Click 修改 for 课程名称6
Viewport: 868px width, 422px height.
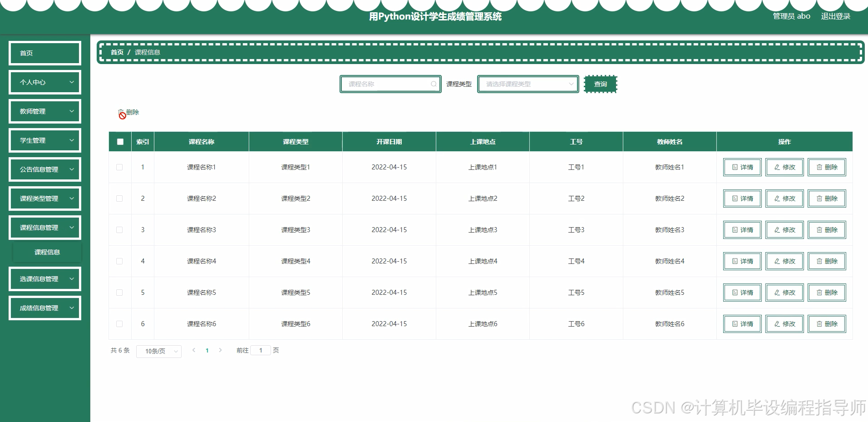tap(784, 324)
